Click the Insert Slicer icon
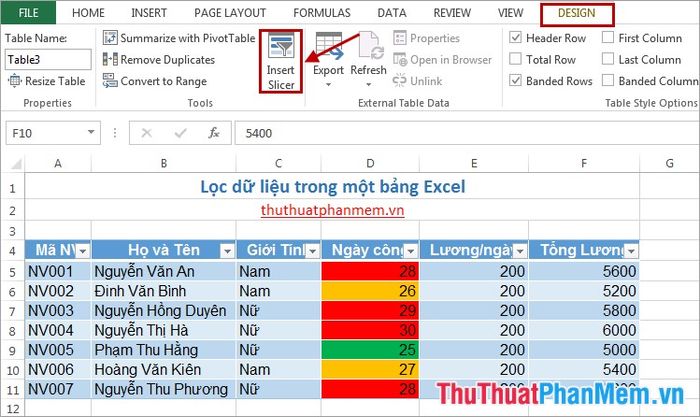This screenshot has height=417, width=700. pos(281,46)
